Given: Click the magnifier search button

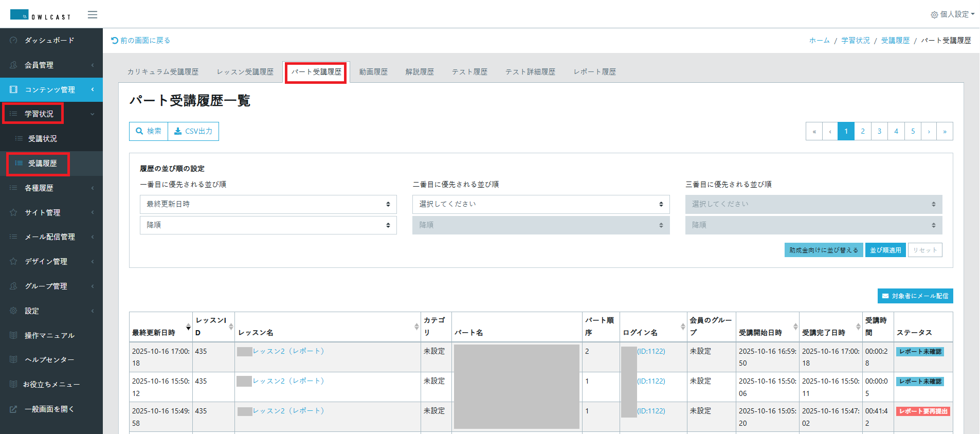Looking at the screenshot, I should point(149,131).
